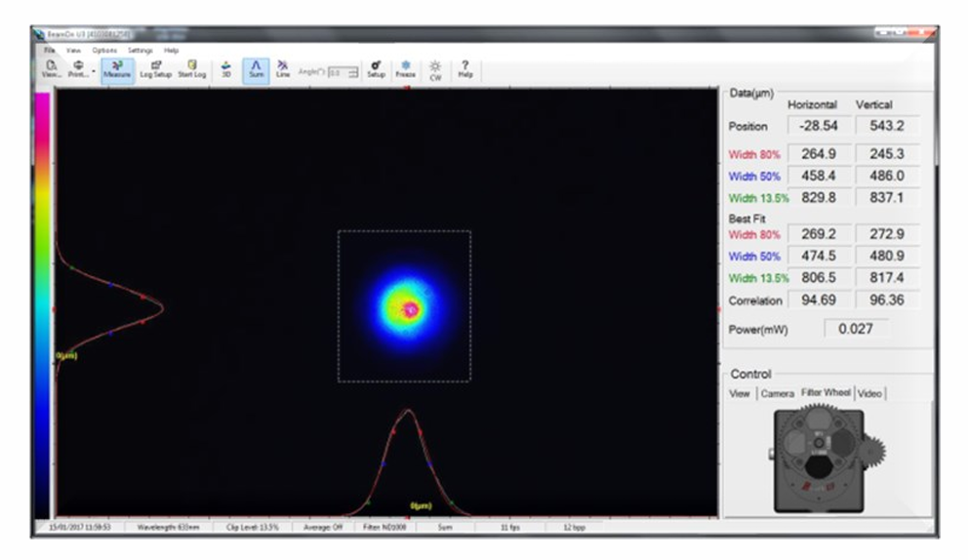
Task: Click the Start Log icon
Action: pos(192,69)
